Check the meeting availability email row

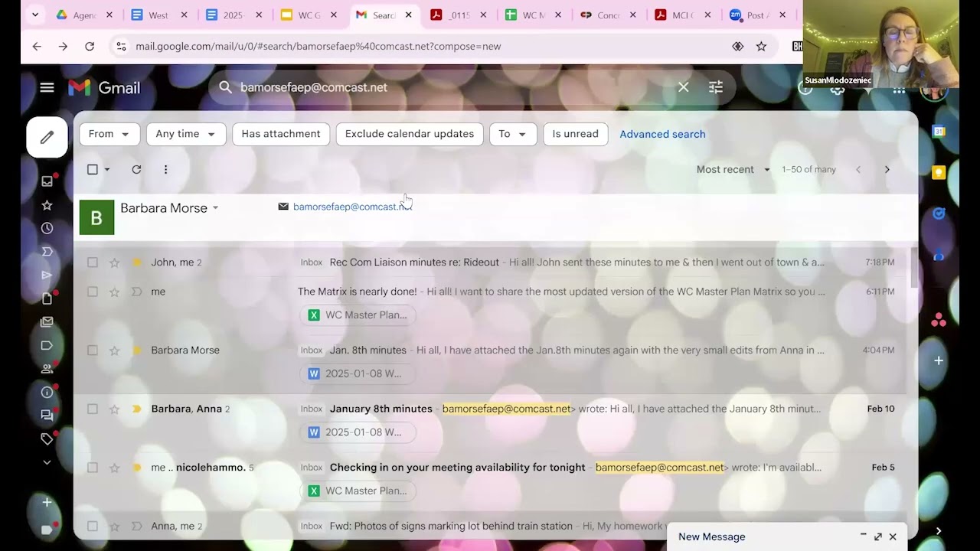click(93, 468)
